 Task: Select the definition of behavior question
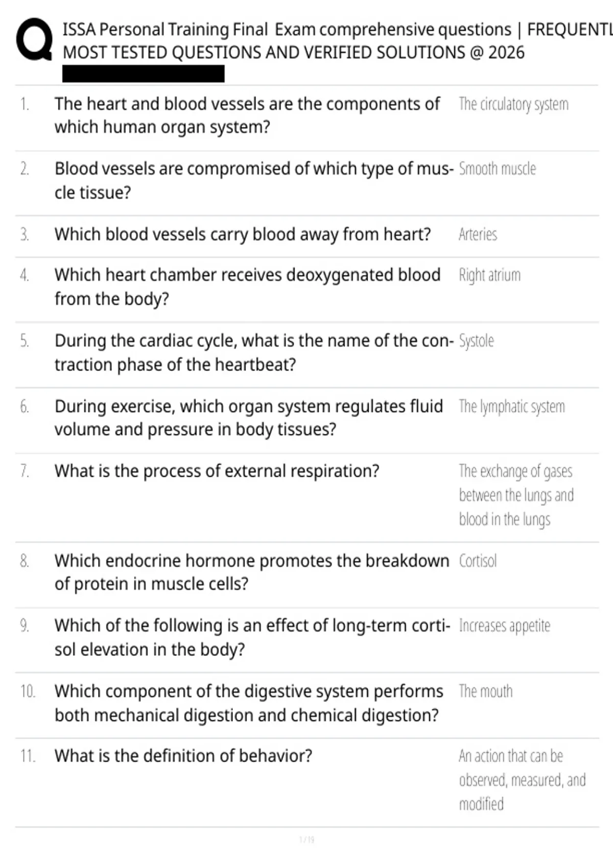tap(183, 756)
